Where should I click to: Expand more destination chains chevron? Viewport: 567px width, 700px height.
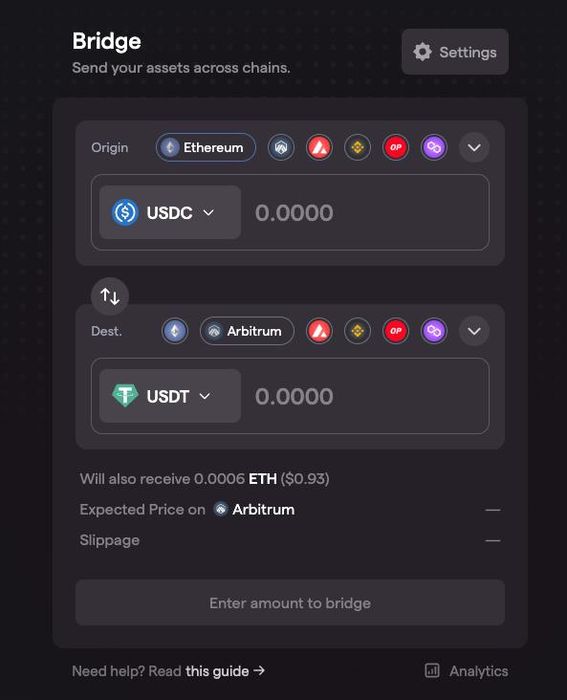tap(474, 331)
